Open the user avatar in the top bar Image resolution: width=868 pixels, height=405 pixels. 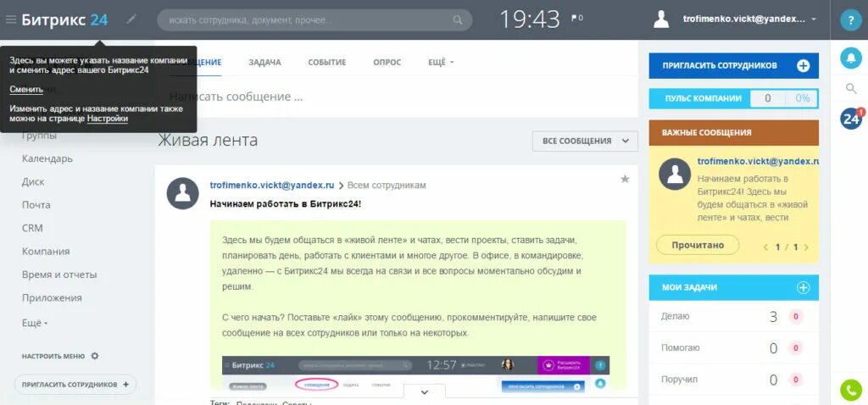coord(661,19)
